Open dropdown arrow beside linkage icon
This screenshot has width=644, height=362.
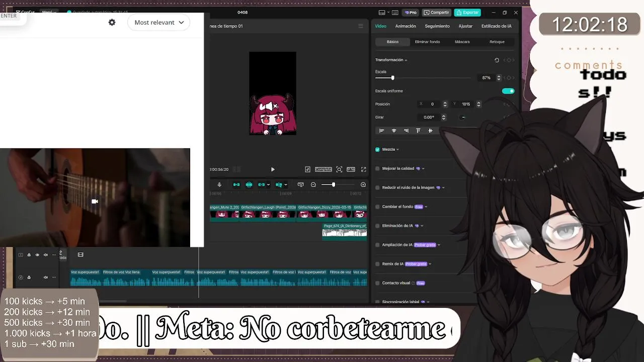tap(268, 185)
